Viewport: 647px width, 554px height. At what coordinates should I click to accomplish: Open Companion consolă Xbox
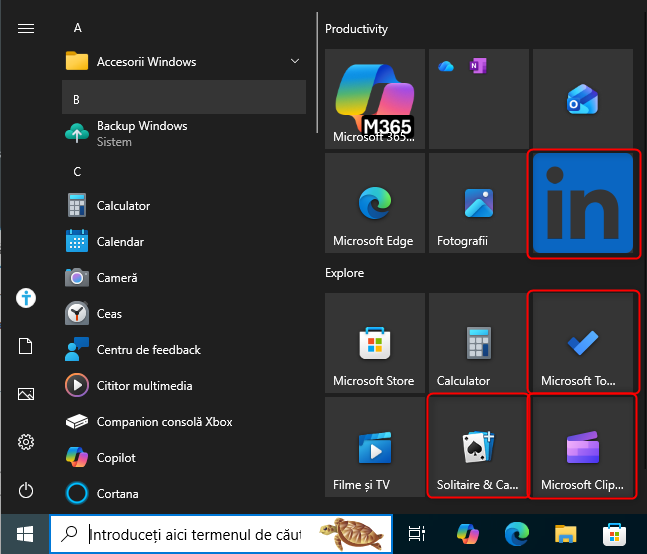(x=184, y=422)
